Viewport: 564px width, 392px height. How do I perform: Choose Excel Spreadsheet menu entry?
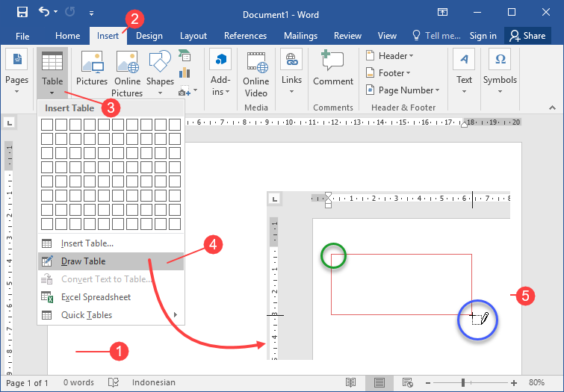coord(111,297)
